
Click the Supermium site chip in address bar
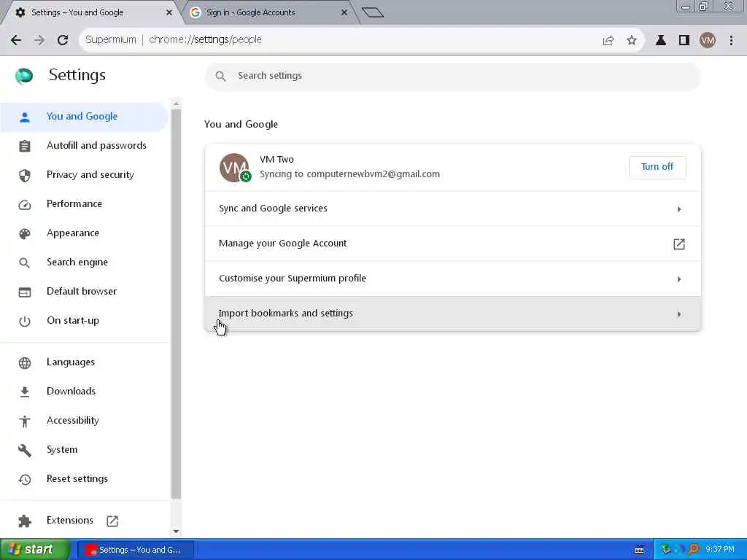tap(111, 40)
